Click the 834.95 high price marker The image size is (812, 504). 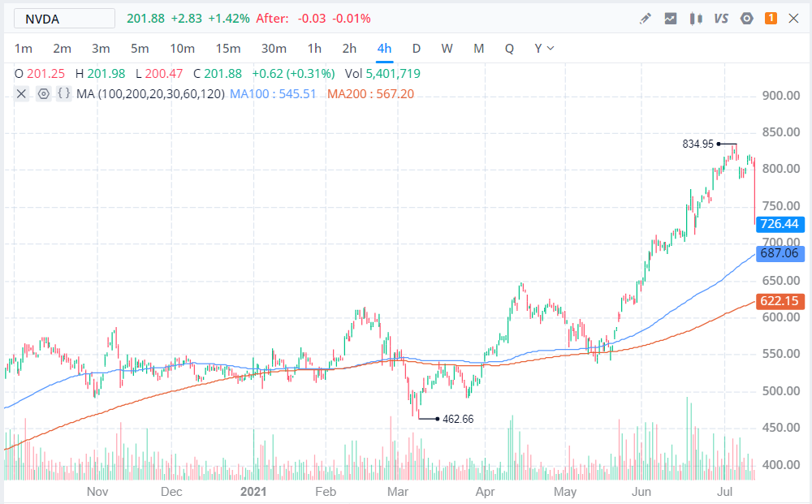tap(698, 144)
